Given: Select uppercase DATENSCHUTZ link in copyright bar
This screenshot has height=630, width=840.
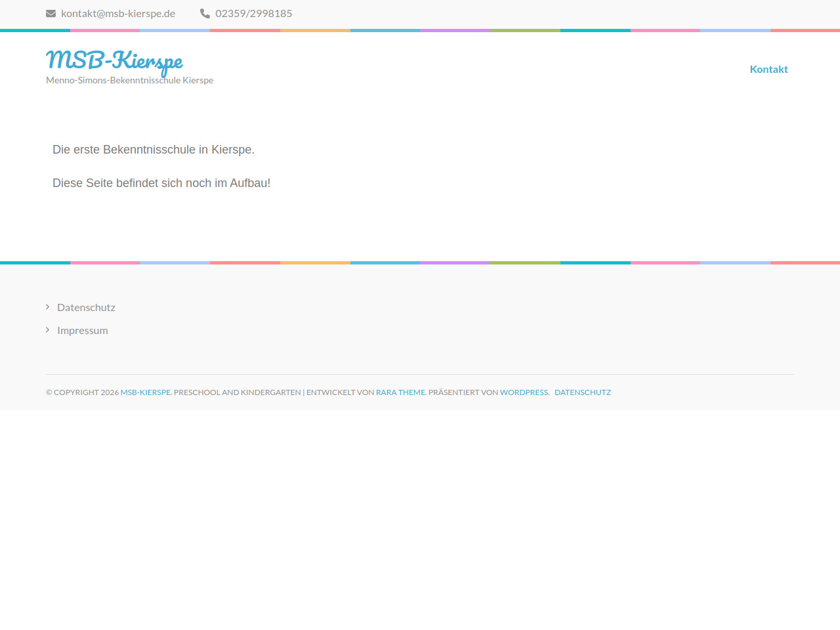Looking at the screenshot, I should 583,392.
